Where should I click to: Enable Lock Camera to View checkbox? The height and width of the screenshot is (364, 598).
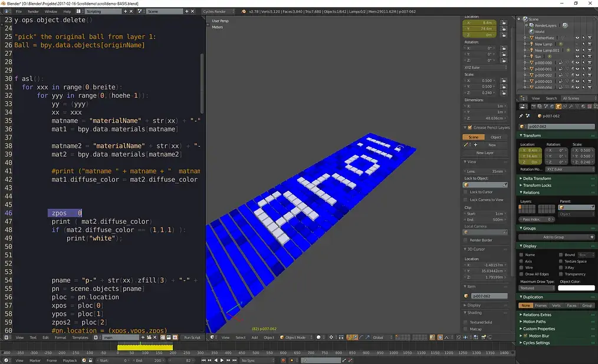465,200
